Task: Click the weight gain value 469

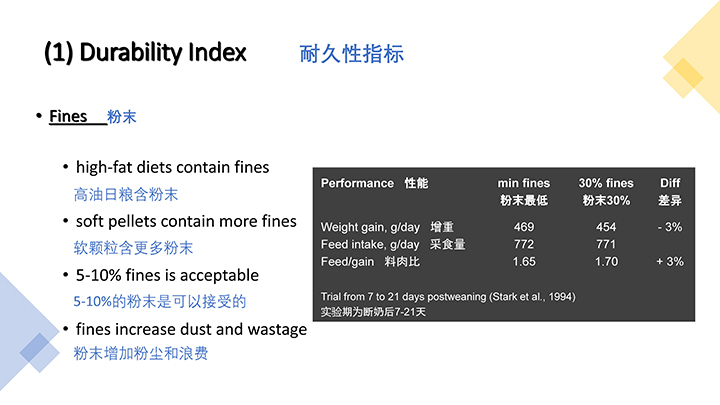Action: click(x=524, y=227)
